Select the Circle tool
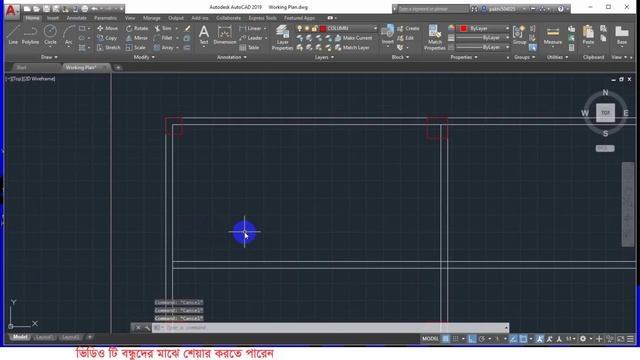This screenshot has height=360, width=640. [x=50, y=35]
